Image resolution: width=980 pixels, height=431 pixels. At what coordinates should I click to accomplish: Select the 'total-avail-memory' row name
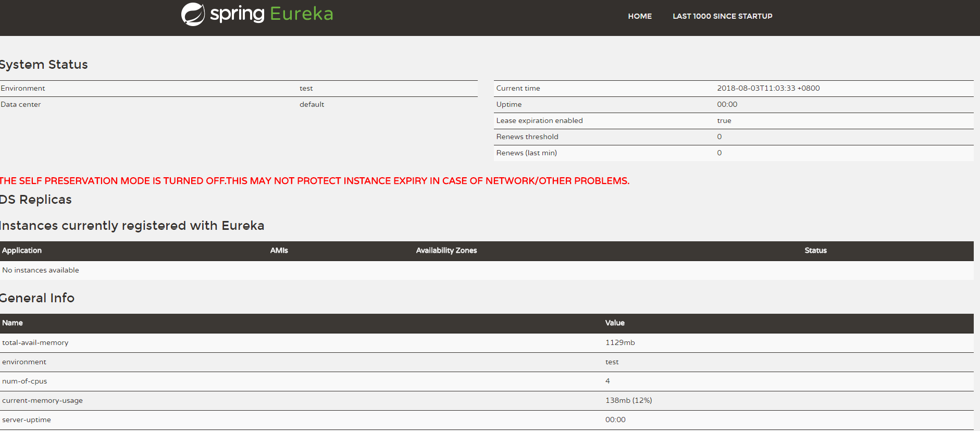(35, 342)
